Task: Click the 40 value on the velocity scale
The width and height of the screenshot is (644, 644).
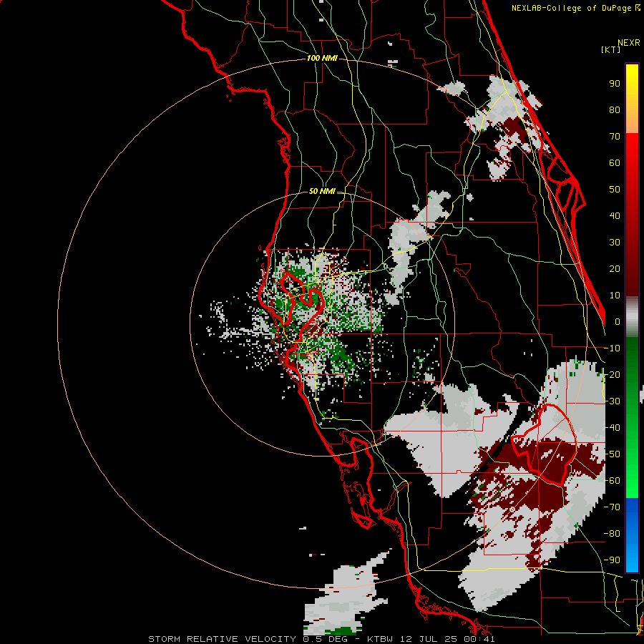Action: [x=615, y=216]
